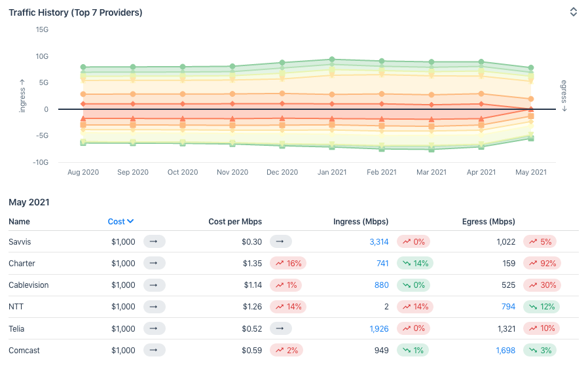Click the Cost sort arrow chevron
This screenshot has height=365, width=588.
tap(130, 222)
